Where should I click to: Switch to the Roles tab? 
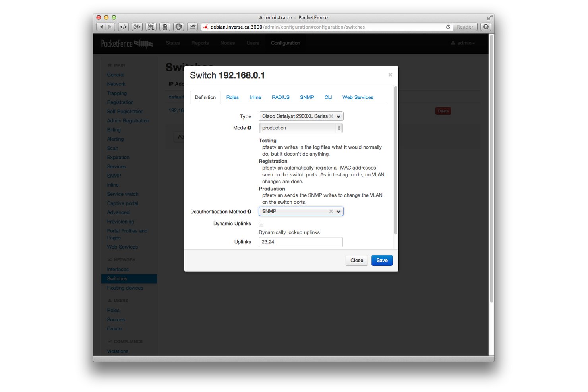click(x=232, y=97)
